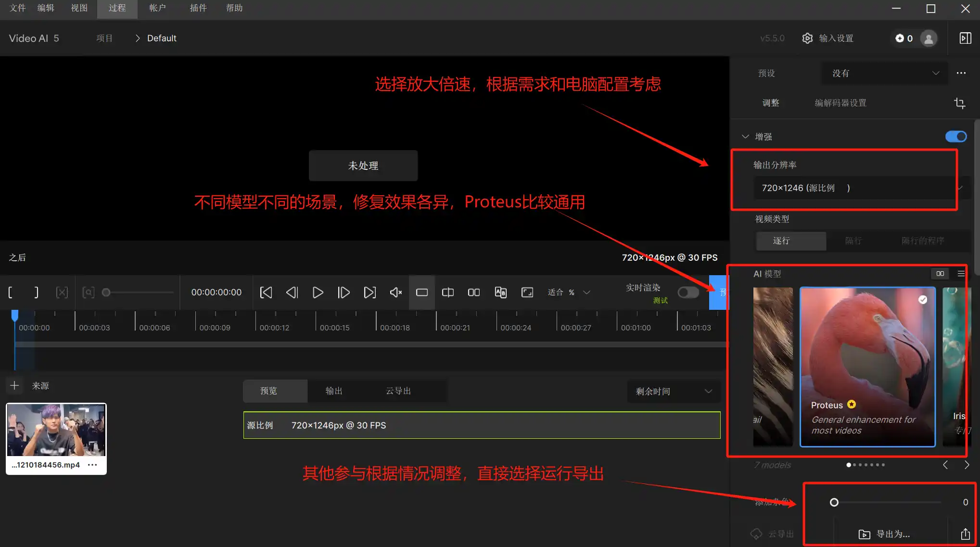Jump to first frame

click(x=266, y=292)
